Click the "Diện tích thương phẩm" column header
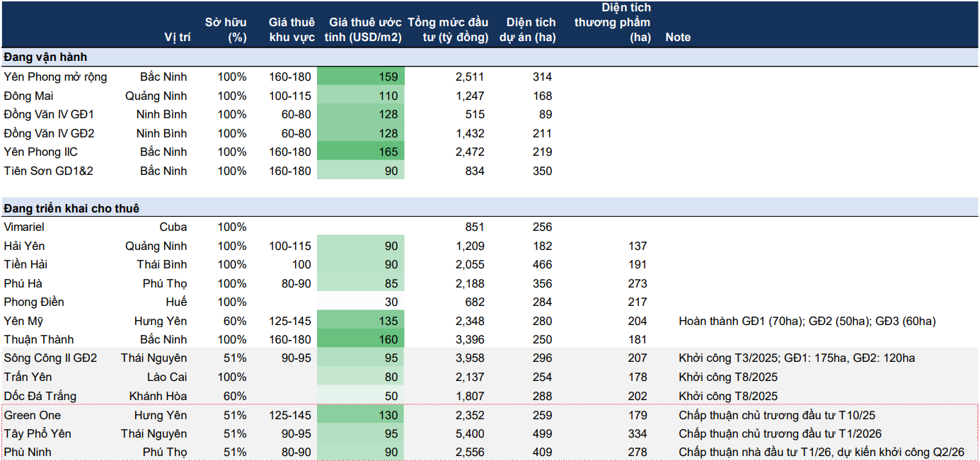The height and width of the screenshot is (461, 980). pos(613,23)
